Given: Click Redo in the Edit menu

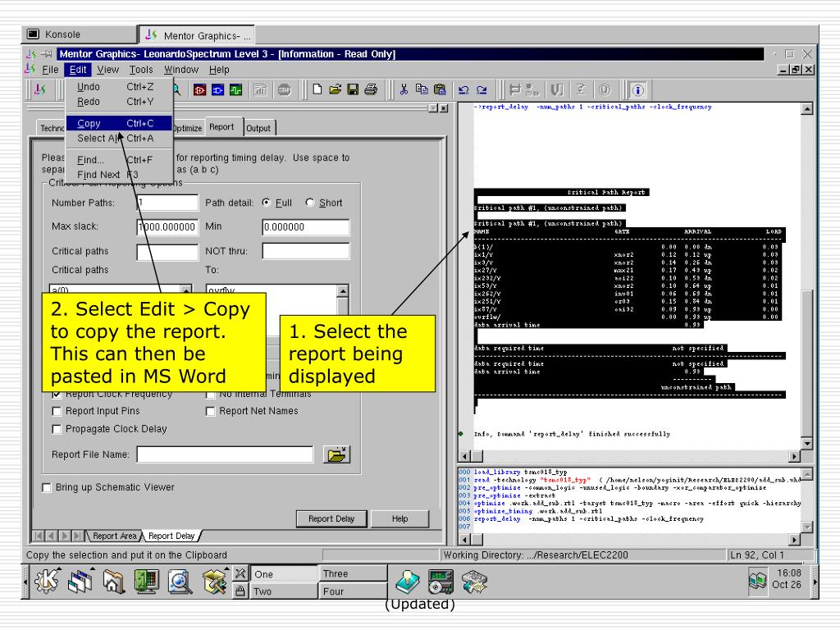Looking at the screenshot, I should [x=119, y=102].
